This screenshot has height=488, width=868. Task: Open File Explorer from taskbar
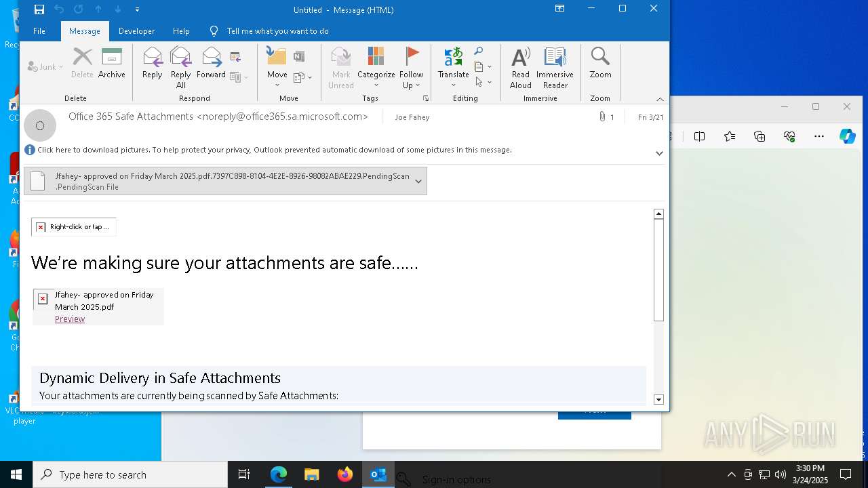(x=312, y=474)
